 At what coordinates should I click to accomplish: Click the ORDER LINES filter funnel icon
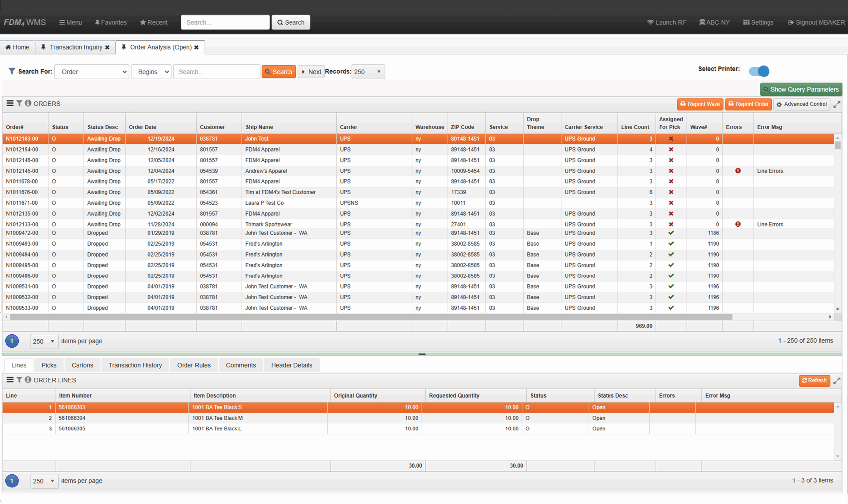click(19, 380)
